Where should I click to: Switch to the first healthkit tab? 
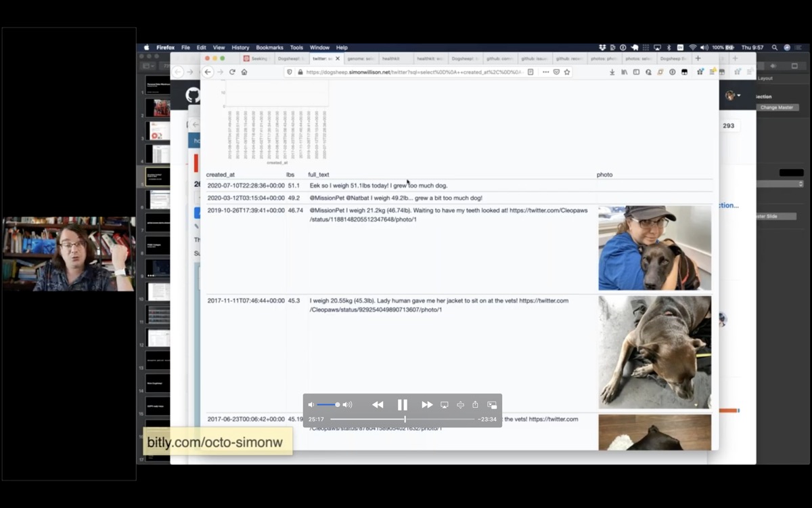coord(396,59)
